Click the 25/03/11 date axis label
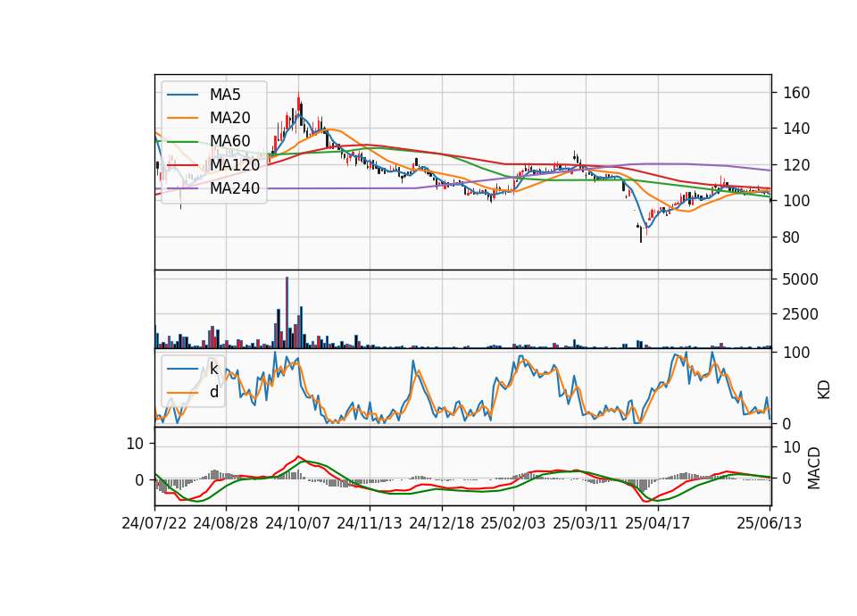 (586, 523)
